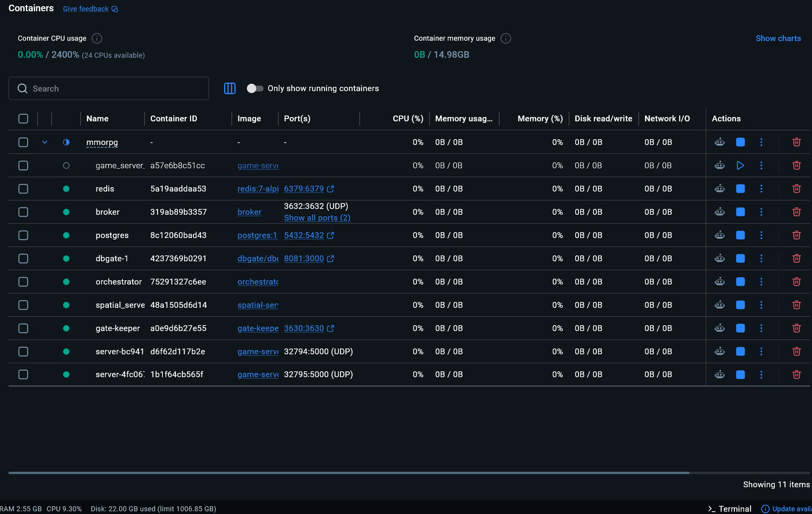Open the mmorpg stack name
The height and width of the screenshot is (514, 812).
(102, 142)
